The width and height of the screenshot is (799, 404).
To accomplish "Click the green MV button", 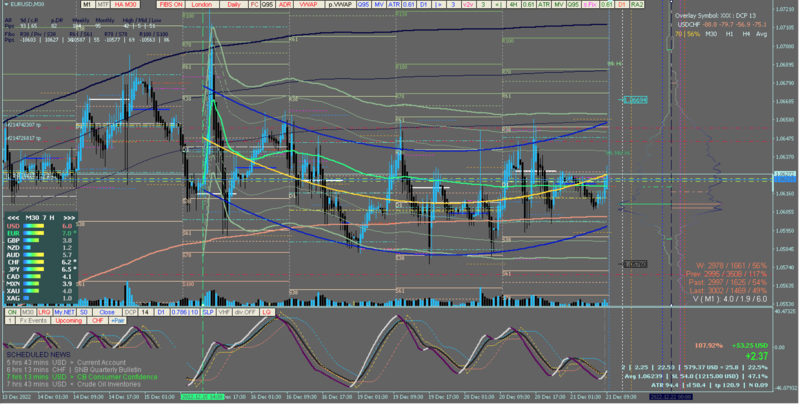I will point(559,5).
